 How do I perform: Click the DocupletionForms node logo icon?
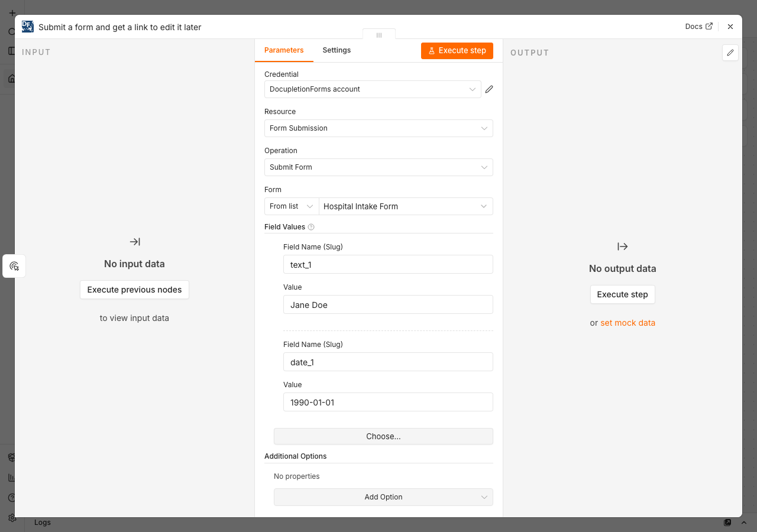tap(28, 27)
